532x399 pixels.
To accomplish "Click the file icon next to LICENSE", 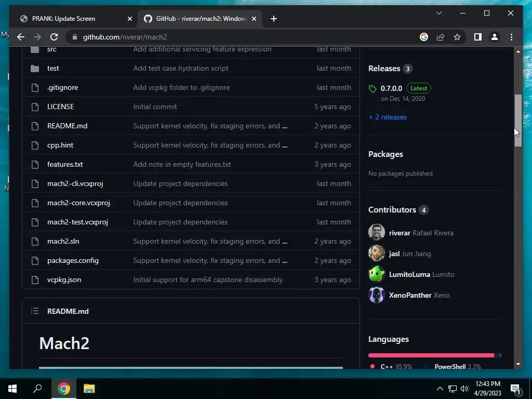I will click(35, 107).
